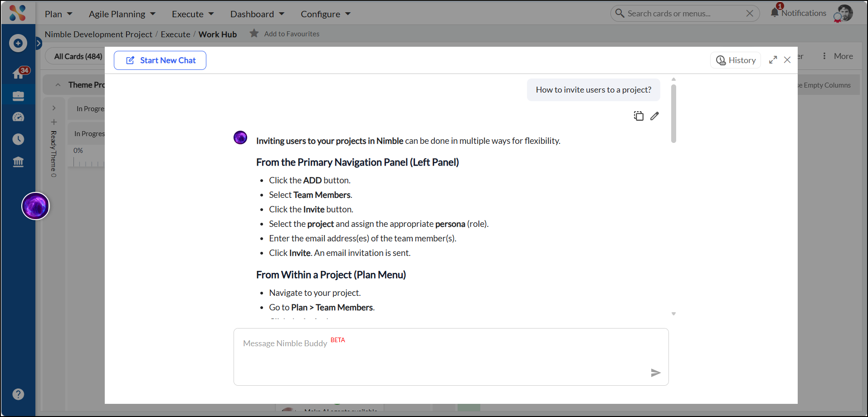Close the Nimble Buddy chat dialog

coord(787,60)
